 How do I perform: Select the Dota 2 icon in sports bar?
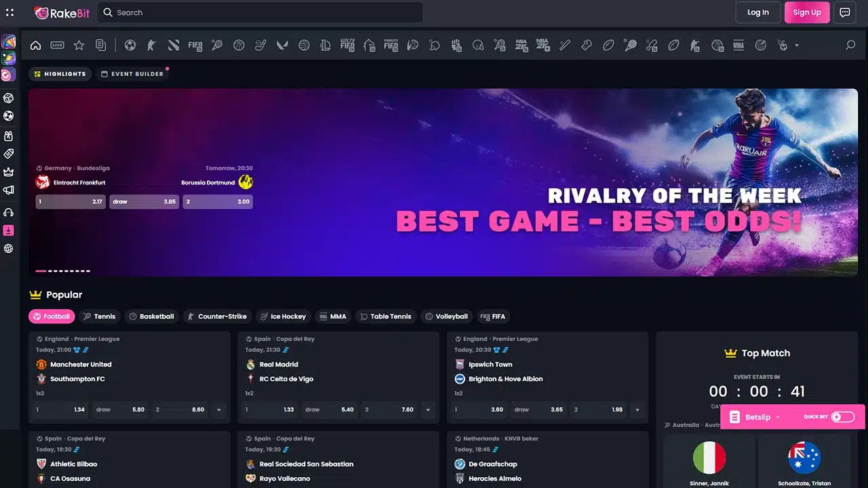click(174, 45)
